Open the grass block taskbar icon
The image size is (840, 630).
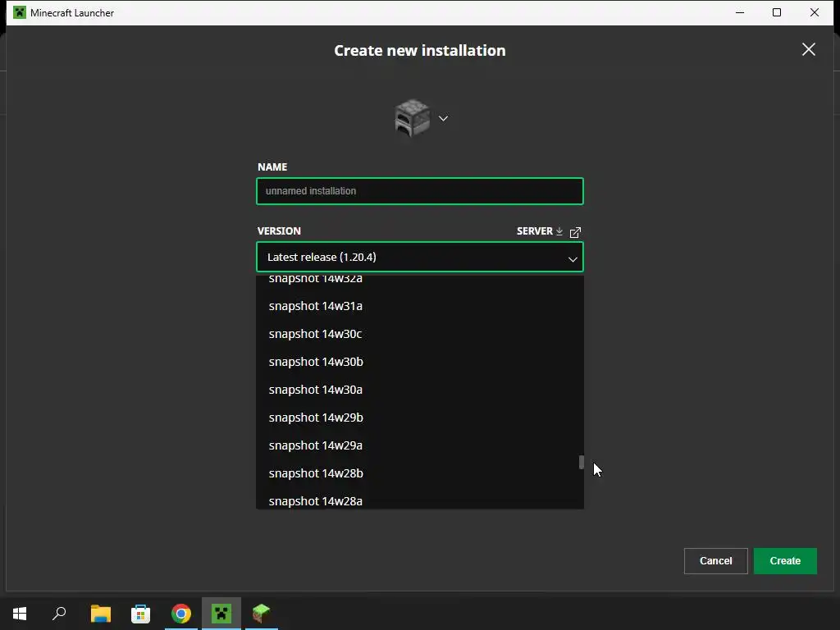(262, 614)
